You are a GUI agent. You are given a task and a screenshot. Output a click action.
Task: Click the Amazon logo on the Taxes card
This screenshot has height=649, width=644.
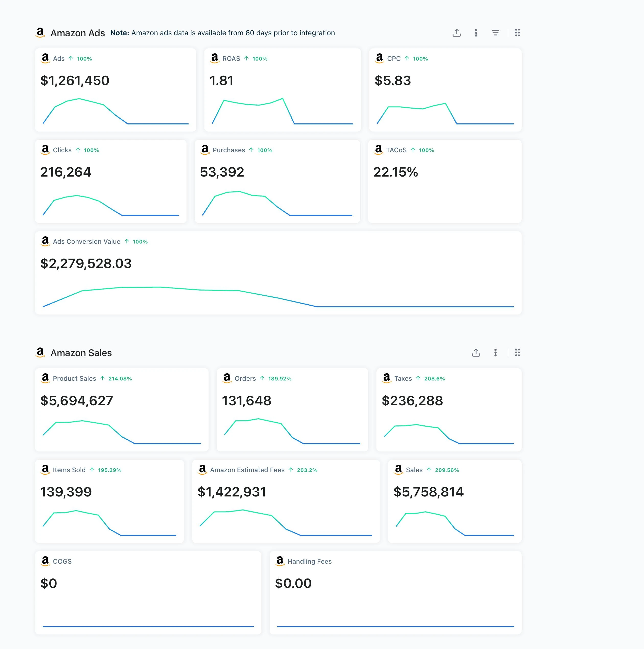point(387,378)
